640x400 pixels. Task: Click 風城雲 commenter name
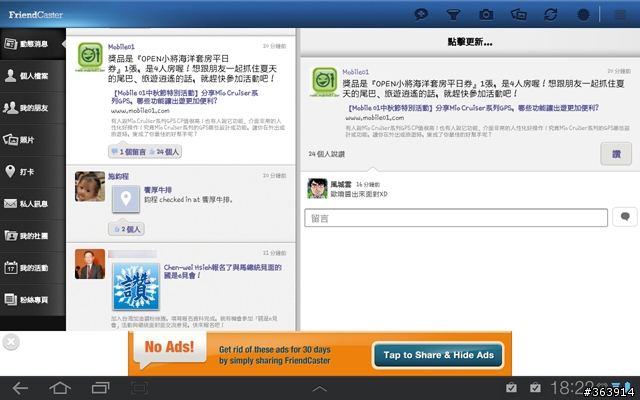(x=341, y=184)
